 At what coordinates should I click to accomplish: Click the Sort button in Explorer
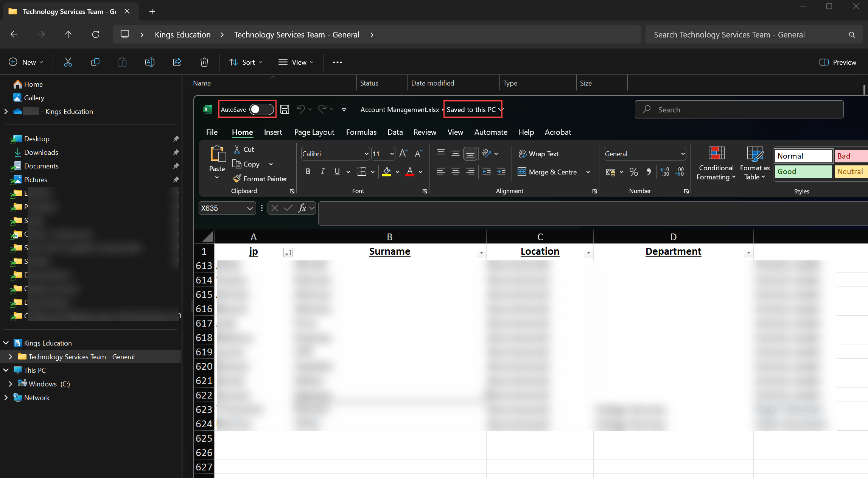(245, 62)
